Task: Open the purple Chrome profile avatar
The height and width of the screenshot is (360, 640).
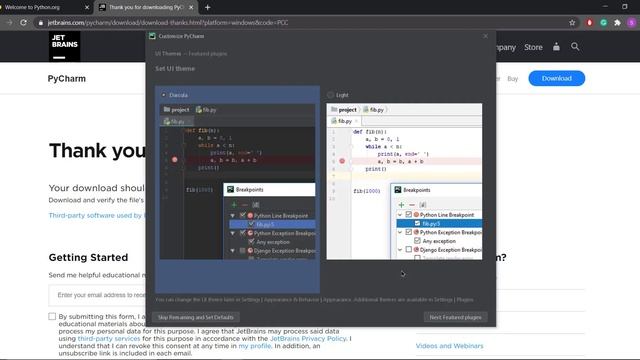Action: click(632, 23)
